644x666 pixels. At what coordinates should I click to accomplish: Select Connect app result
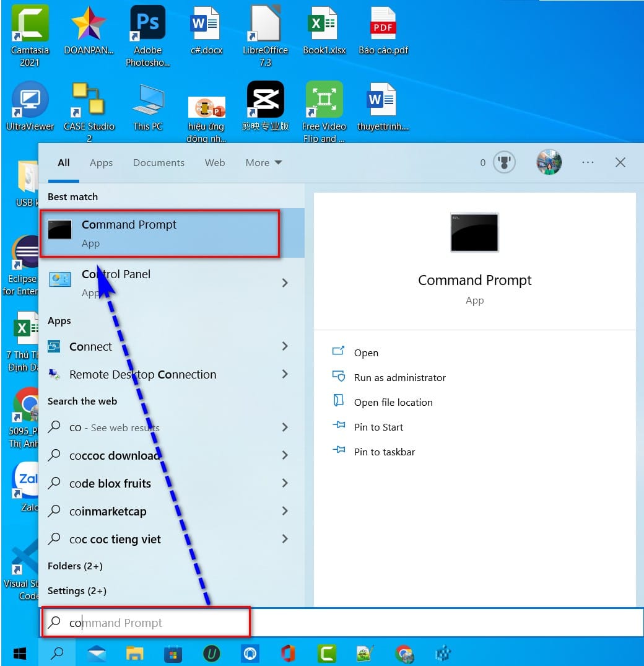tap(157, 346)
